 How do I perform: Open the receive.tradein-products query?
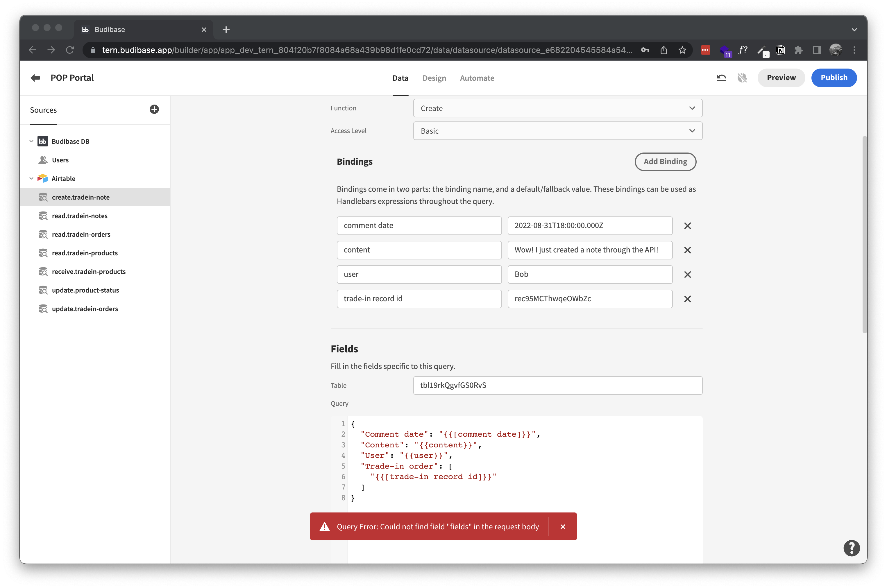[x=89, y=272]
